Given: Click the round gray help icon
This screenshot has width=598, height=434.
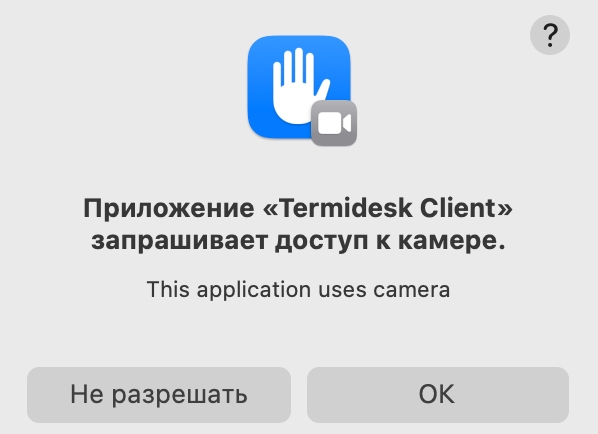Looking at the screenshot, I should [x=550, y=35].
